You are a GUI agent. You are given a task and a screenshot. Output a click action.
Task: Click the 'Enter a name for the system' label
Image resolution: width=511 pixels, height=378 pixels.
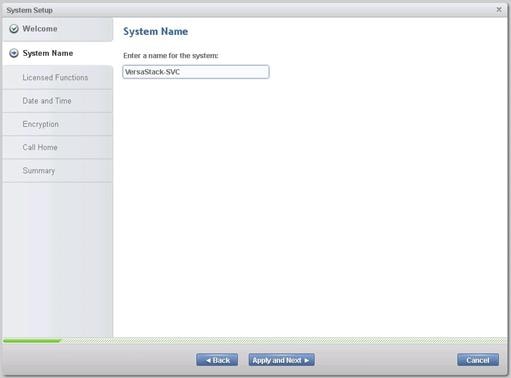pos(171,56)
